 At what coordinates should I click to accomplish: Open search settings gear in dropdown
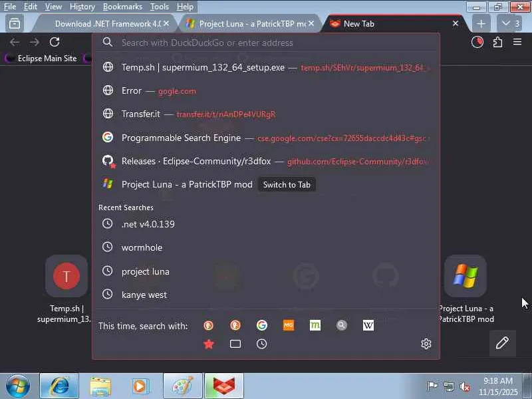(x=426, y=344)
